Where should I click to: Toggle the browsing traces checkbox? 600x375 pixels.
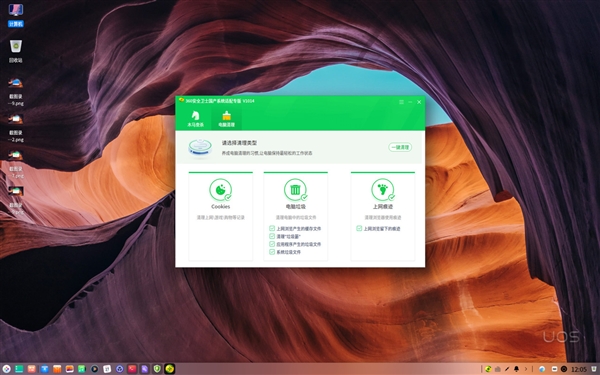(x=359, y=228)
